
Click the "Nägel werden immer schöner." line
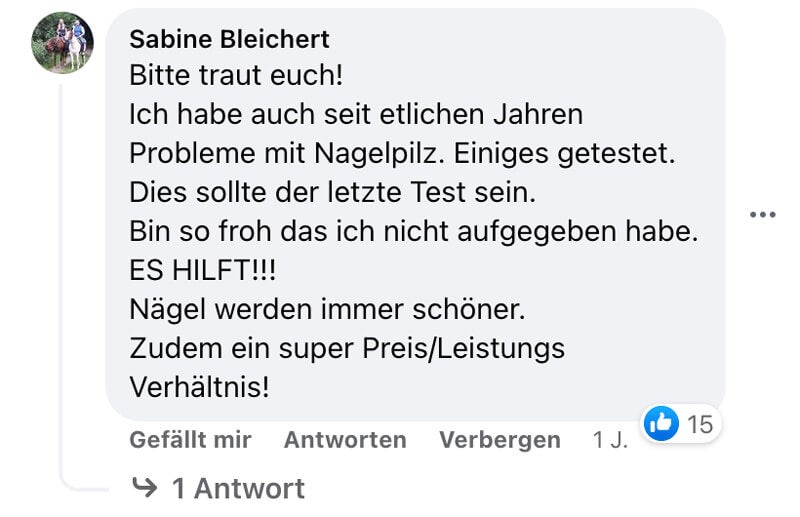[x=327, y=309]
